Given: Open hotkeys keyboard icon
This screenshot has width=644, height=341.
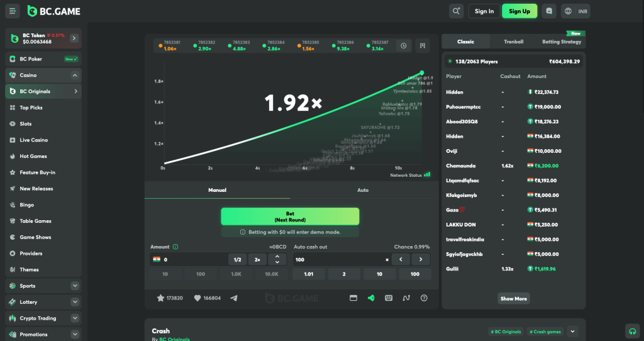Looking at the screenshot, I should pos(389,298).
